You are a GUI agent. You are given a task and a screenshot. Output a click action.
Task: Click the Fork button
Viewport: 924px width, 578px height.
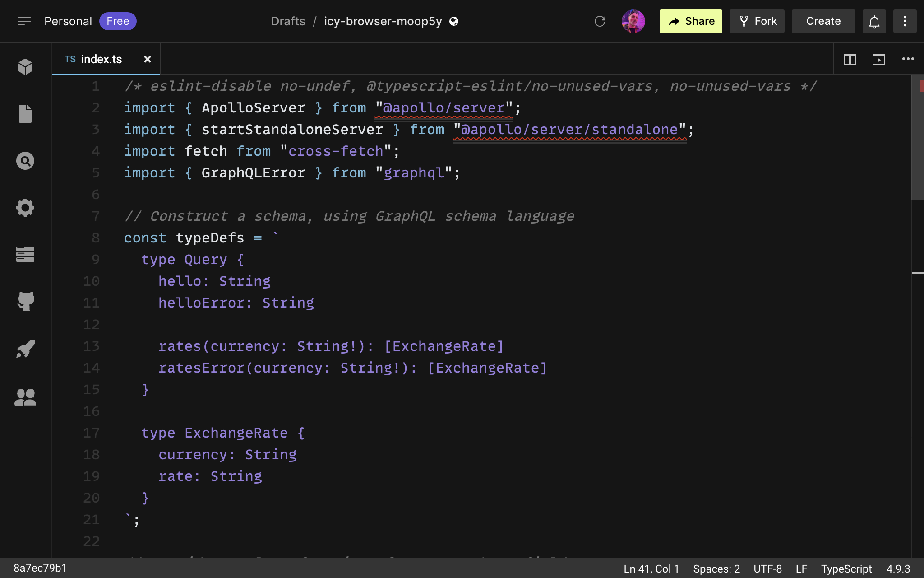point(757,21)
